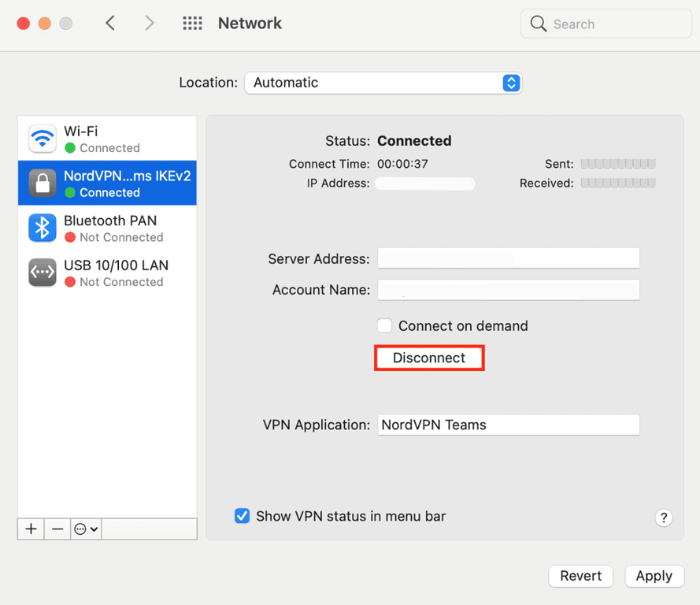Select the Wi-Fi service icon
Screen dimensions: 700x605
point(42,139)
